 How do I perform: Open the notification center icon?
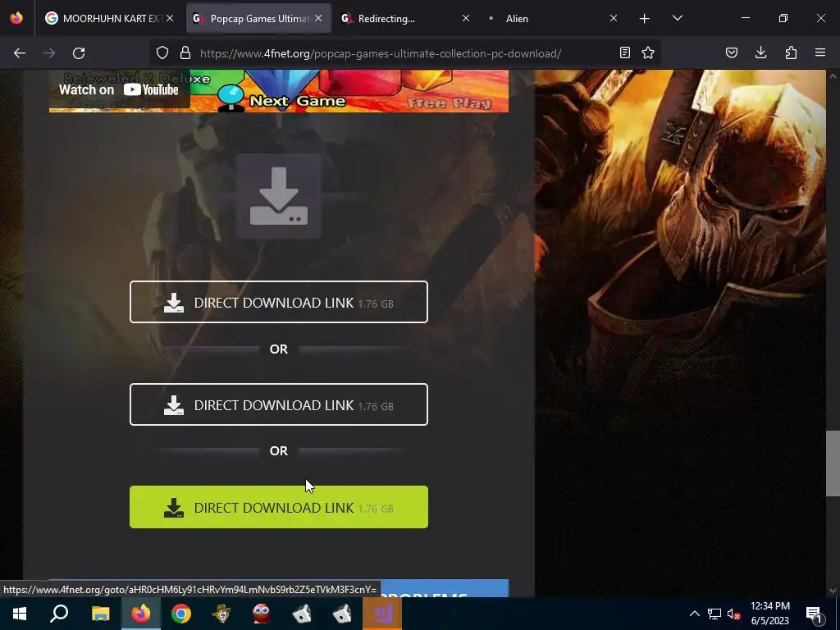click(815, 614)
